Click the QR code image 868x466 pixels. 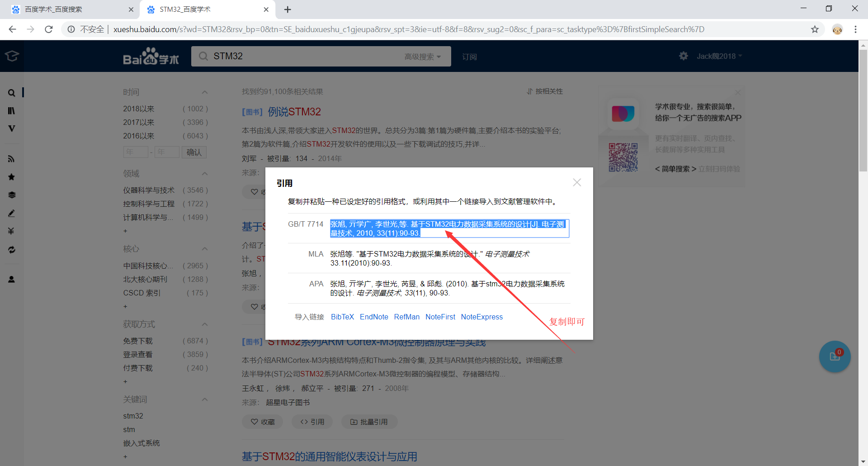click(623, 157)
